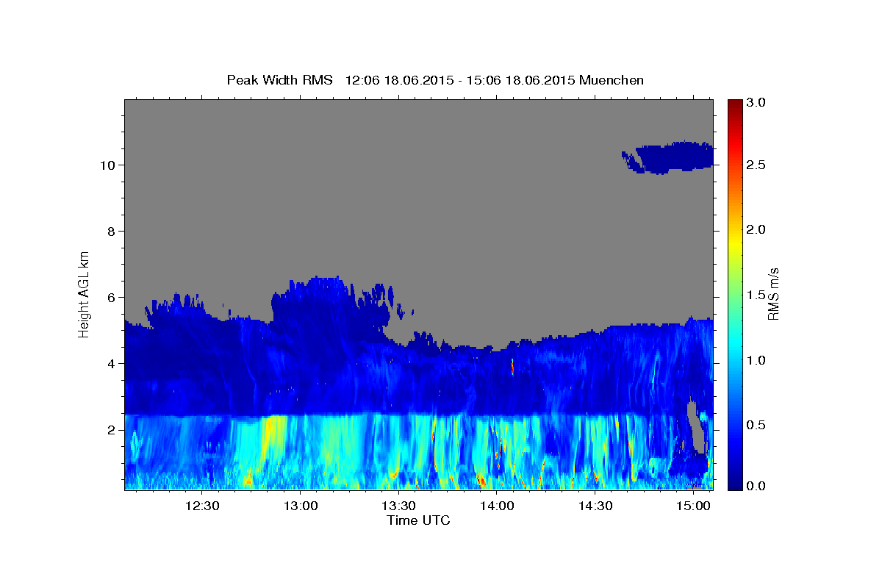Click 'Muenchen' in the plot title
This screenshot has height=588, width=882.
click(x=612, y=80)
